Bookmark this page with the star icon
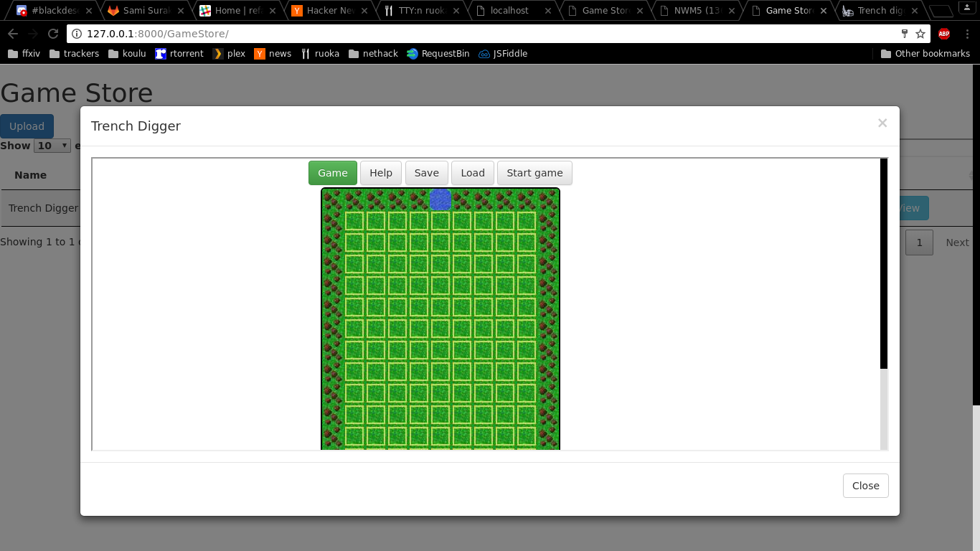This screenshot has height=551, width=980. coord(920,34)
